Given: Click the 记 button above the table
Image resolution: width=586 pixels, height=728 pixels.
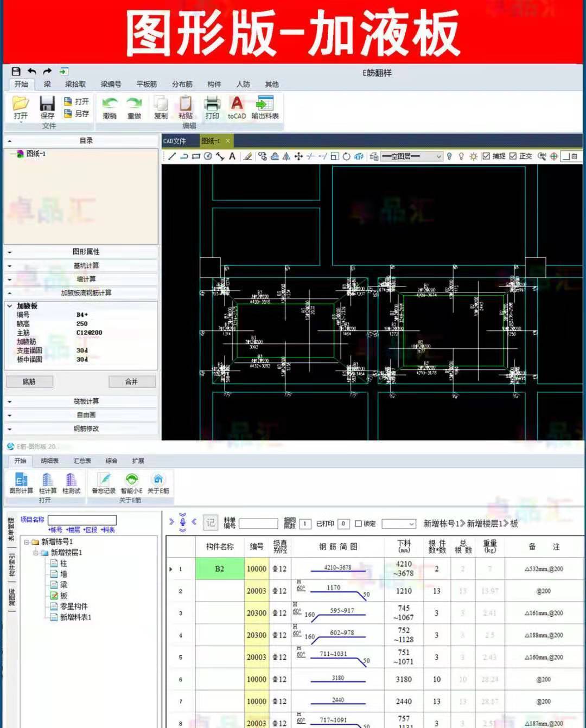Looking at the screenshot, I should pos(211,523).
